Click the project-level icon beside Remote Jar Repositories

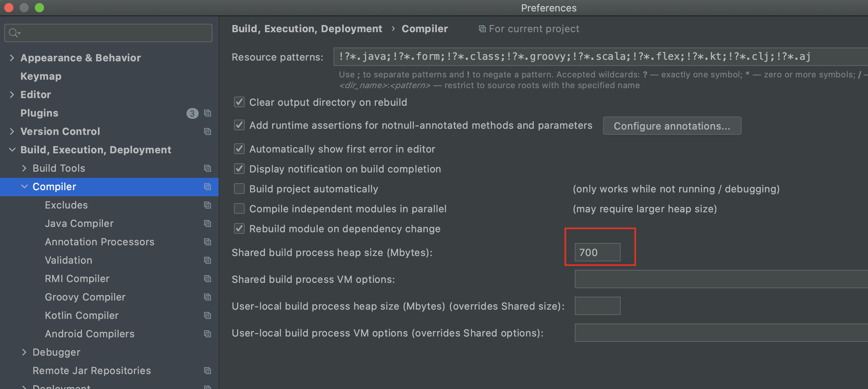208,371
